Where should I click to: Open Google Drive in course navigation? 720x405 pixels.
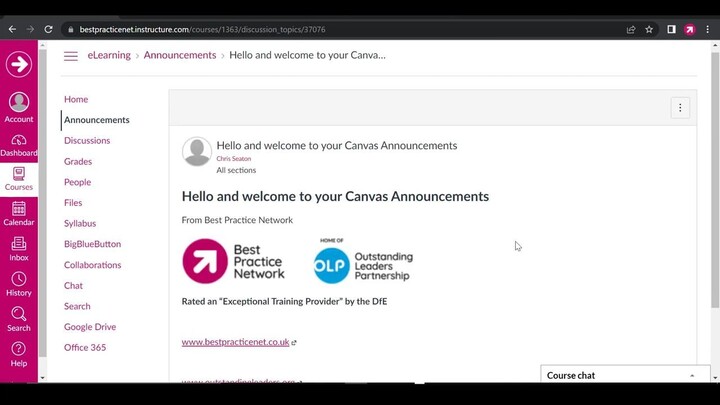tap(90, 327)
